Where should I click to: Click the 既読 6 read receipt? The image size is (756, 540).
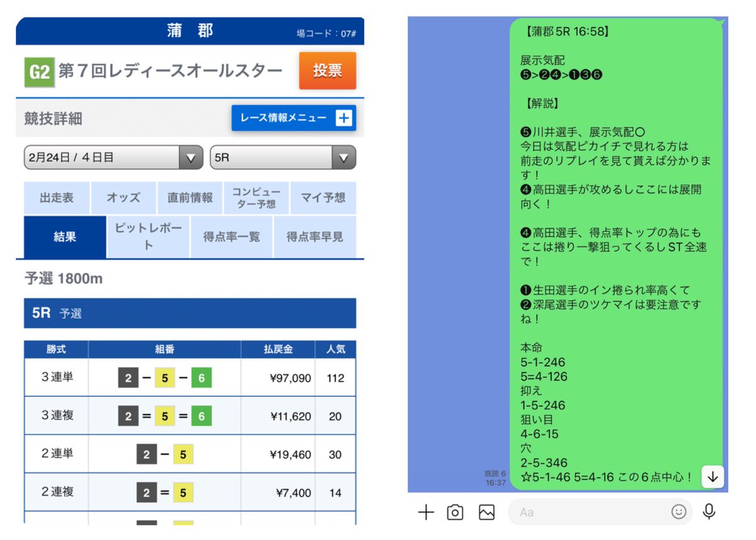(495, 473)
